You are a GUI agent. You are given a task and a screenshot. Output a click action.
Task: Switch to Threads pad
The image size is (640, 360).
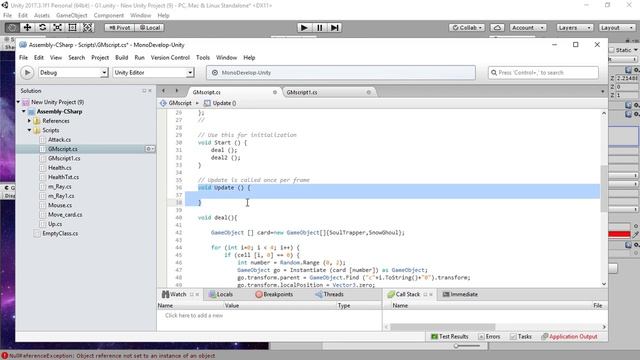tap(329, 294)
